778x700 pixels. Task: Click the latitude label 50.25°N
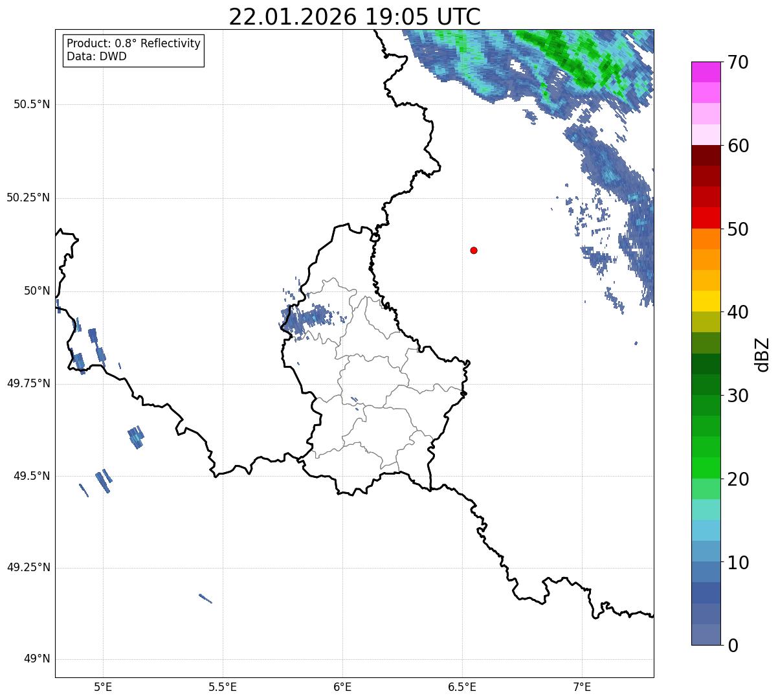[x=28, y=198]
